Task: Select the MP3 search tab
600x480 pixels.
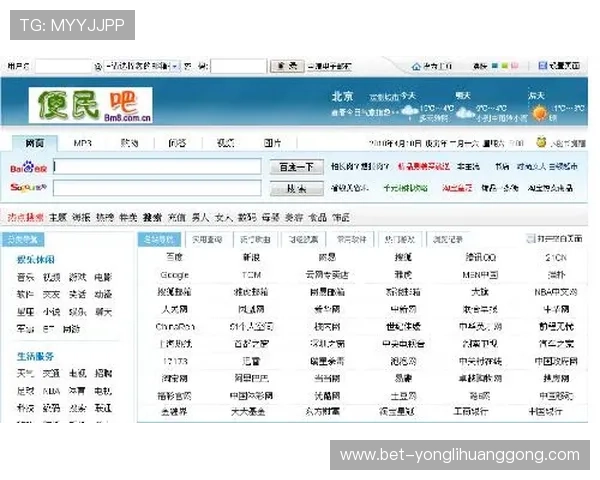Action: point(82,143)
